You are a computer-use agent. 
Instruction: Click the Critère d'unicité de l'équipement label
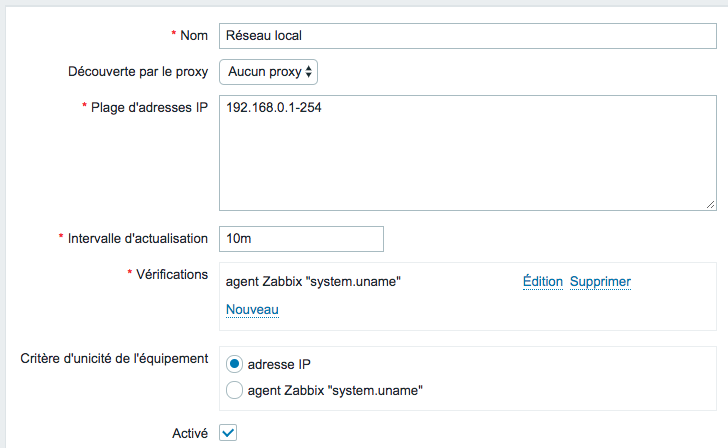[x=114, y=358]
